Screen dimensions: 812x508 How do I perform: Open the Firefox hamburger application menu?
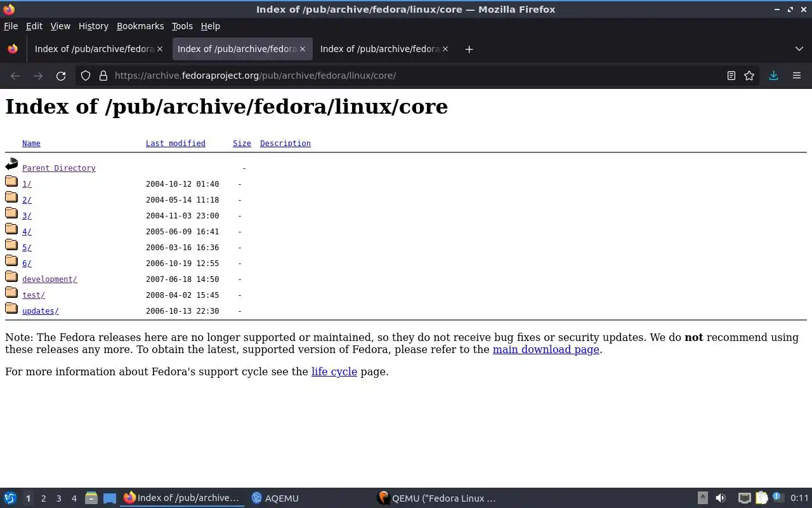pos(797,76)
